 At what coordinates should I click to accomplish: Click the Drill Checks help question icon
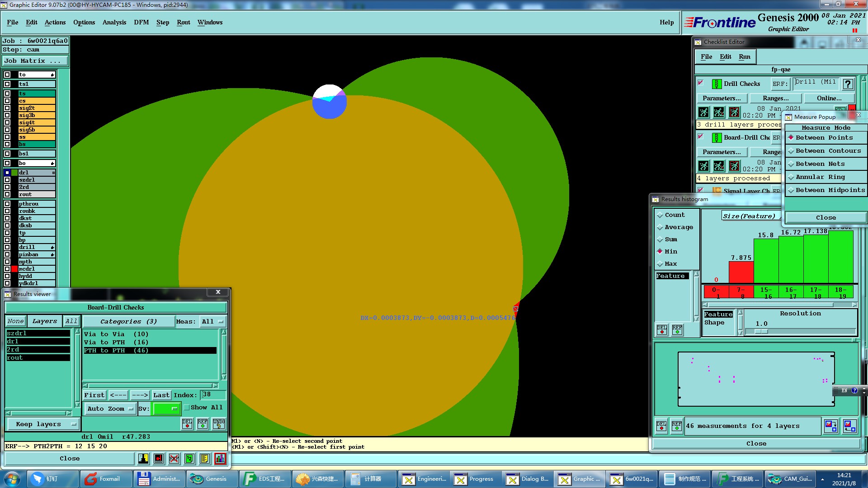[848, 84]
